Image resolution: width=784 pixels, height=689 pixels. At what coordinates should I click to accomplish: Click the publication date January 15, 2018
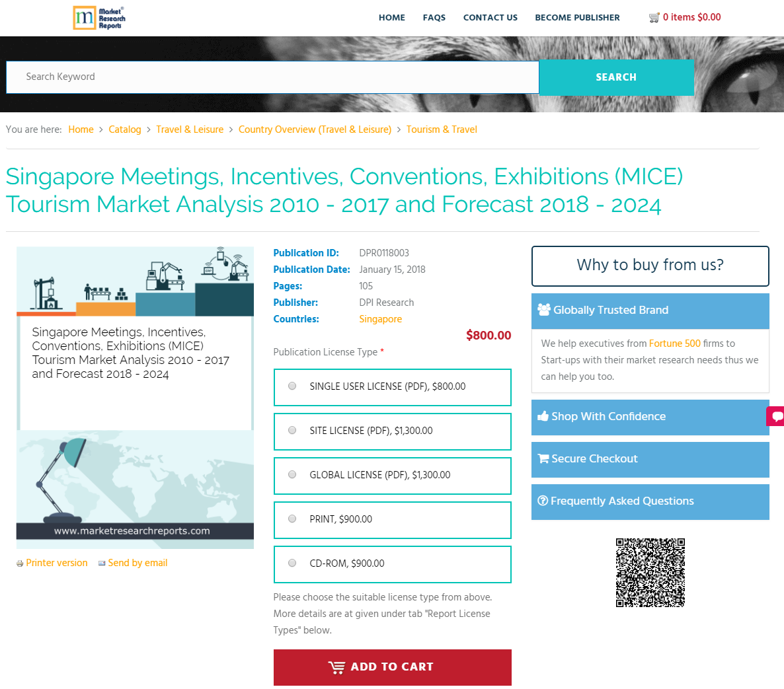coord(392,270)
